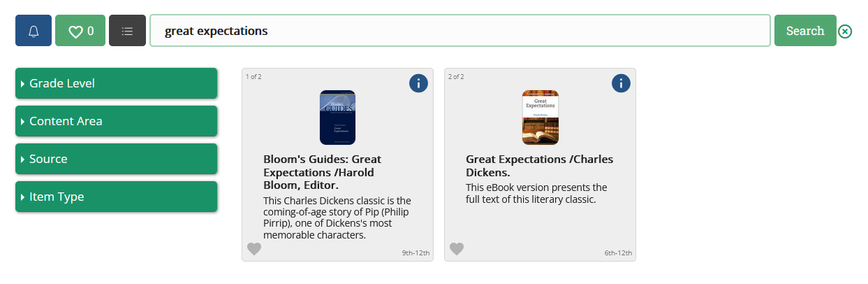868x284 pixels.
Task: Expand the Grade Level filter
Action: [x=117, y=83]
